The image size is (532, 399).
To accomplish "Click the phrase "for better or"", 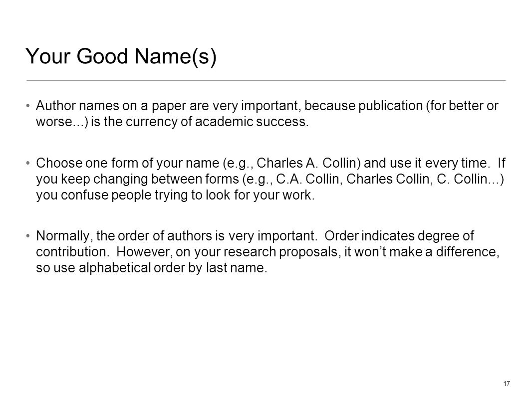I will (x=462, y=105).
